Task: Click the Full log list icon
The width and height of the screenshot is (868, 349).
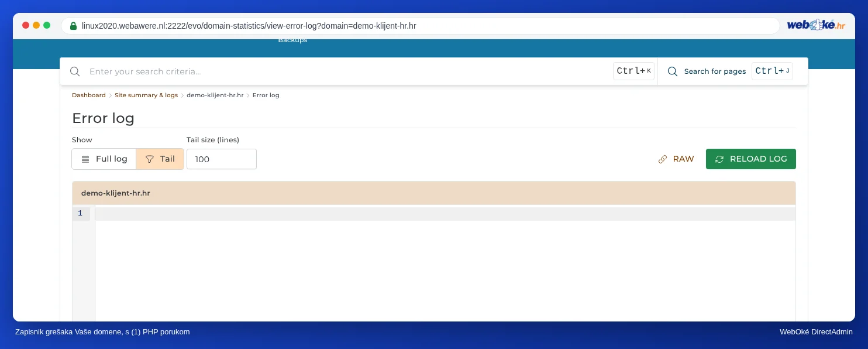Action: tap(85, 159)
